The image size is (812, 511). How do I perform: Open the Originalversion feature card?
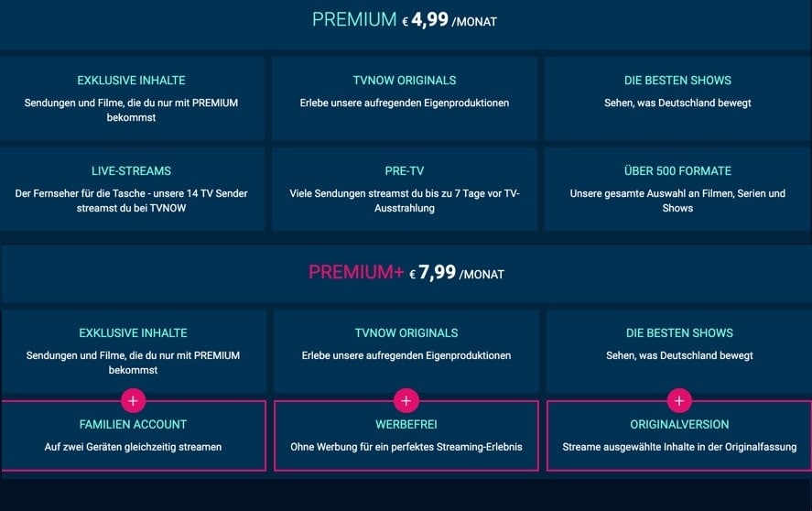[678, 437]
